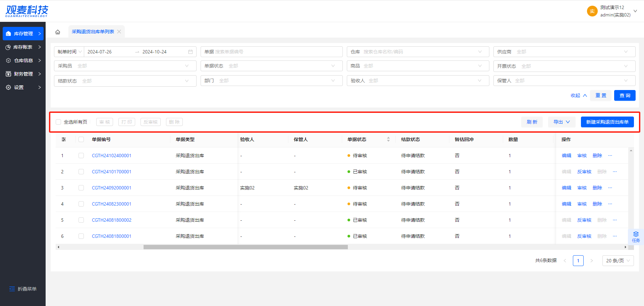This screenshot has width=644, height=306.
Task: Open the account menu for 测试演示12
Action: click(x=612, y=11)
